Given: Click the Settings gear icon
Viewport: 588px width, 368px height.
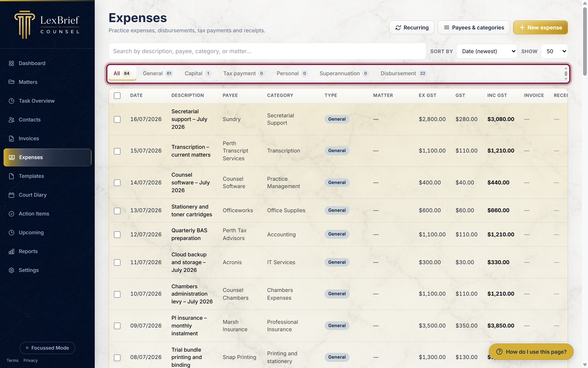Looking at the screenshot, I should point(11,270).
